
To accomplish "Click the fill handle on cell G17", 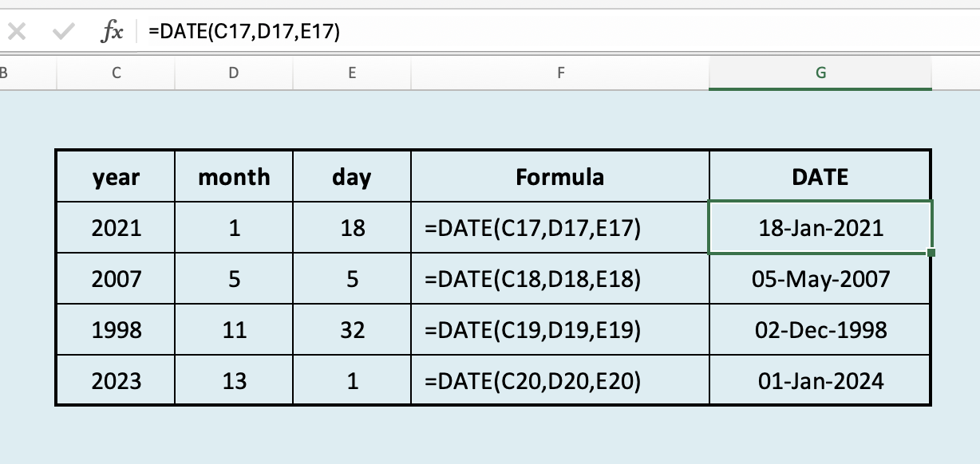I will pyautogui.click(x=931, y=253).
